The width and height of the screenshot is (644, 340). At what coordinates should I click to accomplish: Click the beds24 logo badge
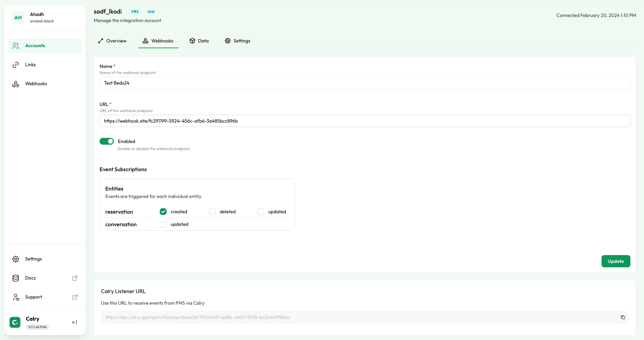click(151, 12)
